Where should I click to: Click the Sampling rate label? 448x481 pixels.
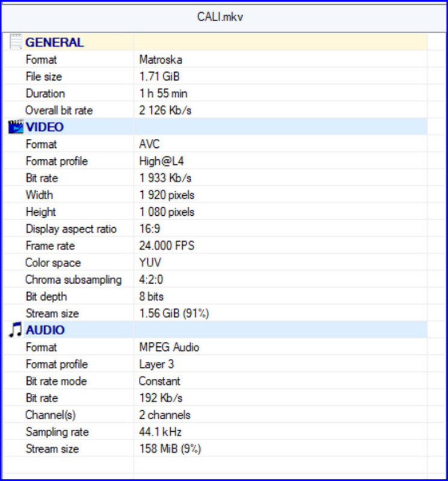pyautogui.click(x=57, y=432)
